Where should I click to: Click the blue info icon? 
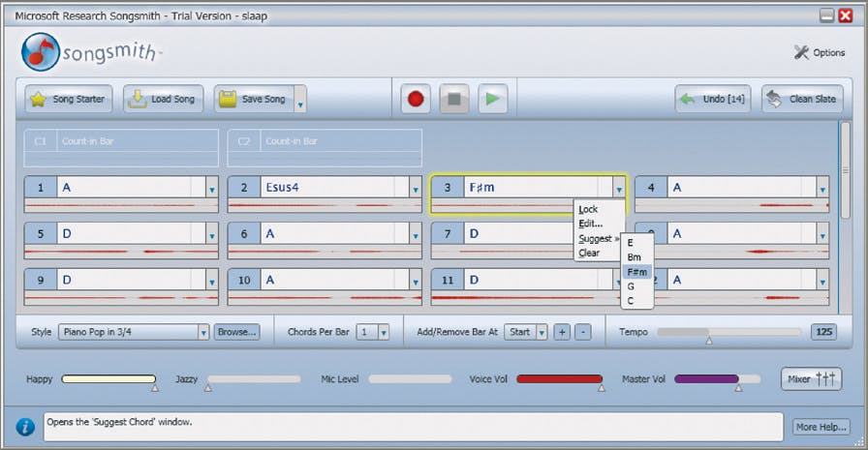(x=25, y=427)
